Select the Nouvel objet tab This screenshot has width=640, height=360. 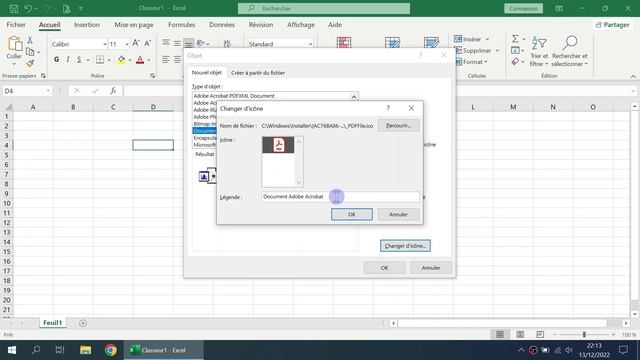tap(207, 73)
